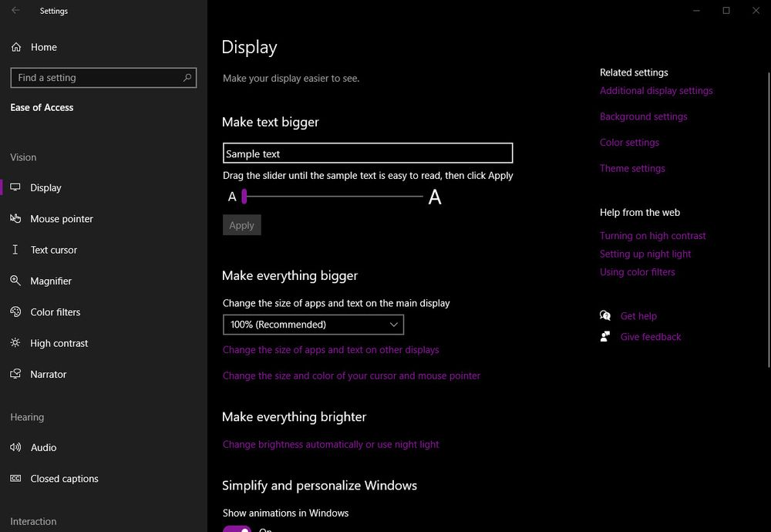Image resolution: width=771 pixels, height=532 pixels.
Task: Open the Theme settings link
Action: [x=632, y=168]
